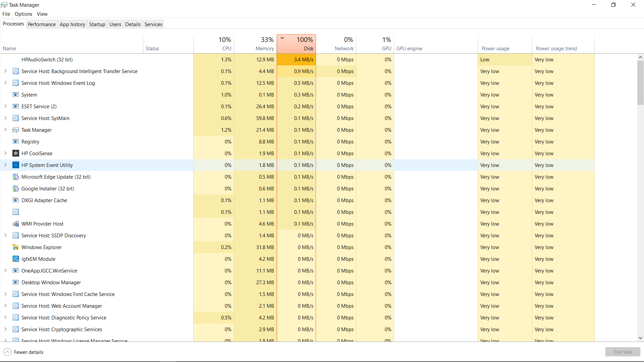Click the SysMain service gear icon
The image size is (644, 362).
pyautogui.click(x=16, y=118)
